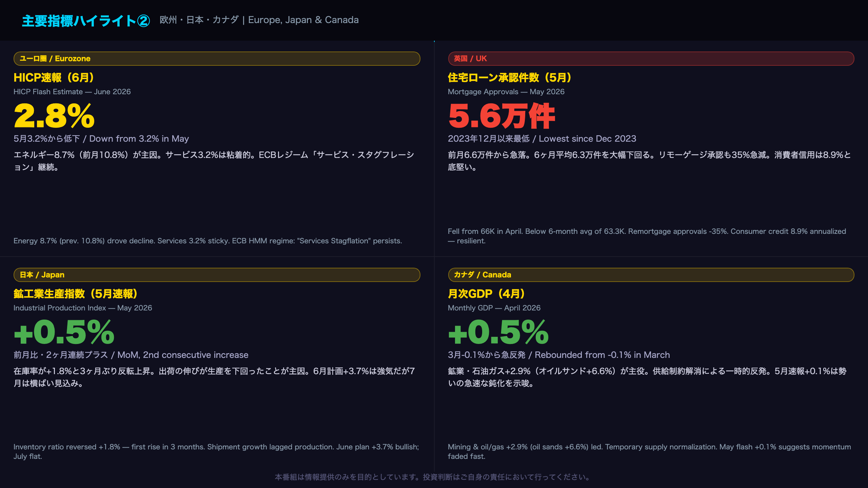The width and height of the screenshot is (868, 488).
Task: Click the paragraph starting 在庫率が+1.8%
Action: pos(214,377)
